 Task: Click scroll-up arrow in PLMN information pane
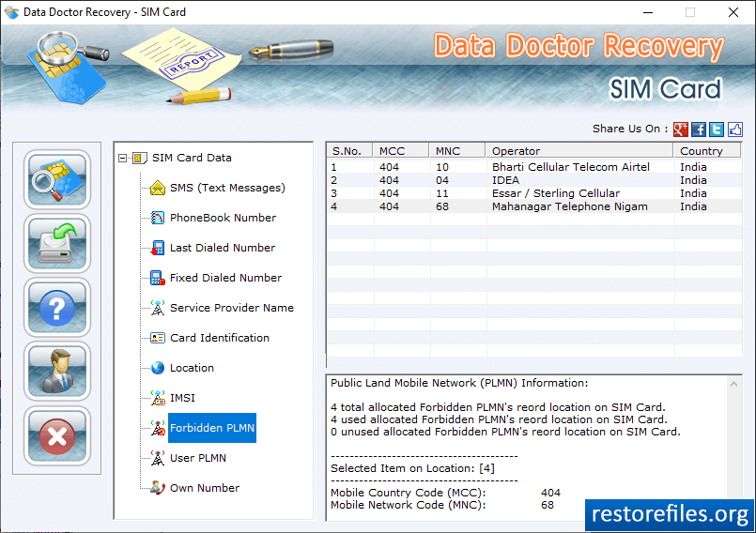[733, 384]
